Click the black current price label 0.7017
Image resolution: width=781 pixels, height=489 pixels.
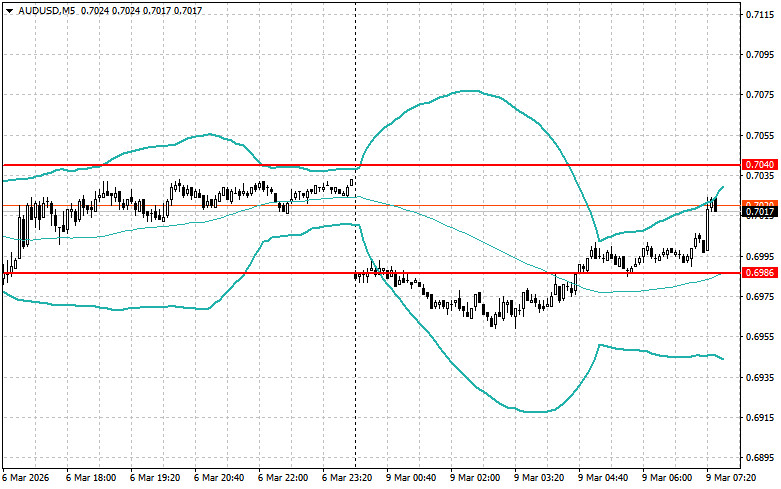(x=760, y=212)
